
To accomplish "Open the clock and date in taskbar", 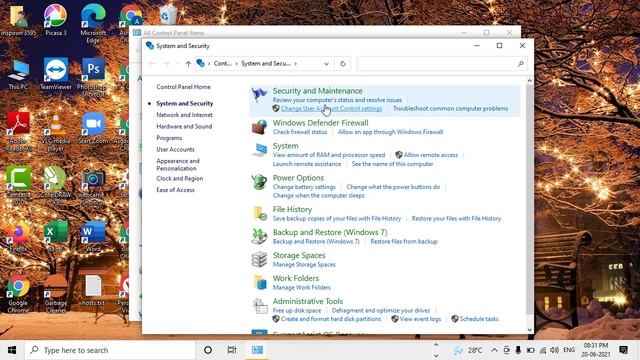I will 596,350.
